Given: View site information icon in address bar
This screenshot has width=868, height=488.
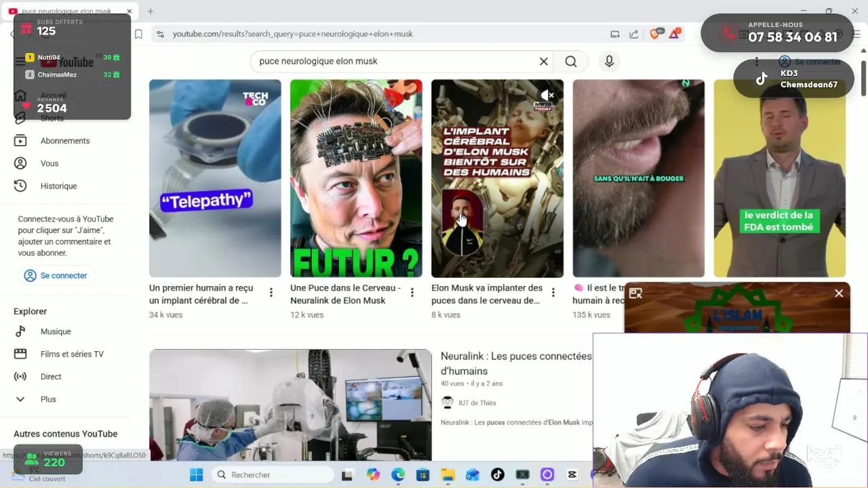Looking at the screenshot, I should (x=159, y=34).
